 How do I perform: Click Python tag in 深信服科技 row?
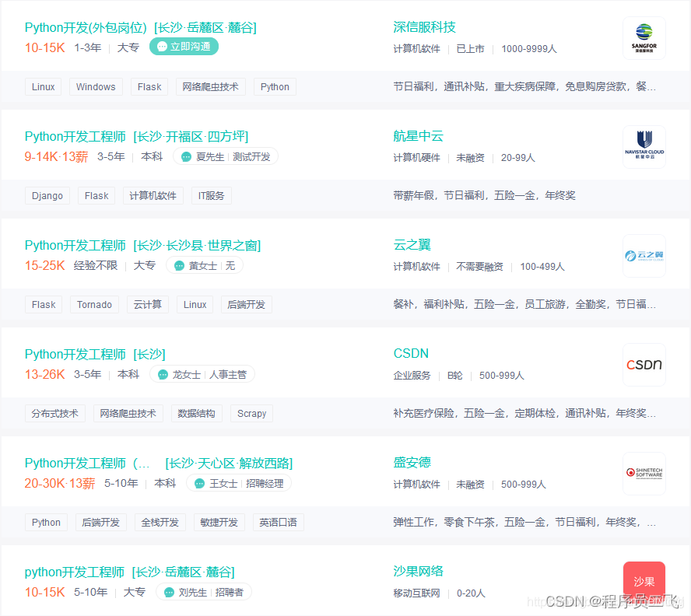(275, 87)
